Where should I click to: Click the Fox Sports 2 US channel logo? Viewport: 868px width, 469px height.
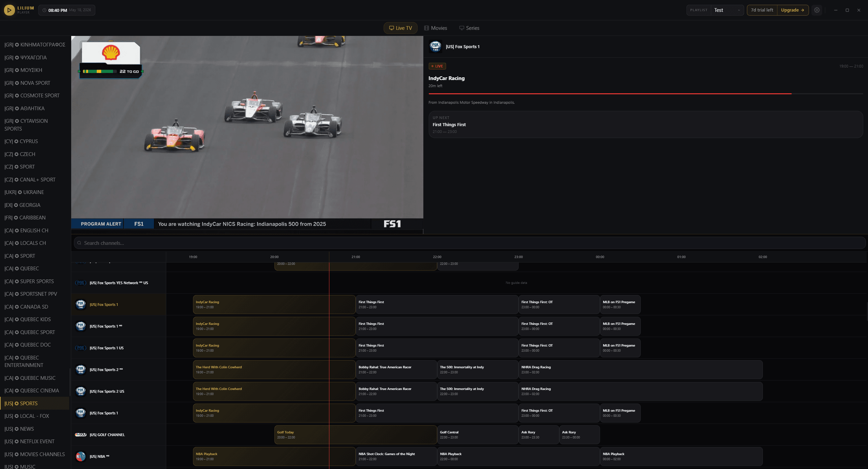point(81,391)
